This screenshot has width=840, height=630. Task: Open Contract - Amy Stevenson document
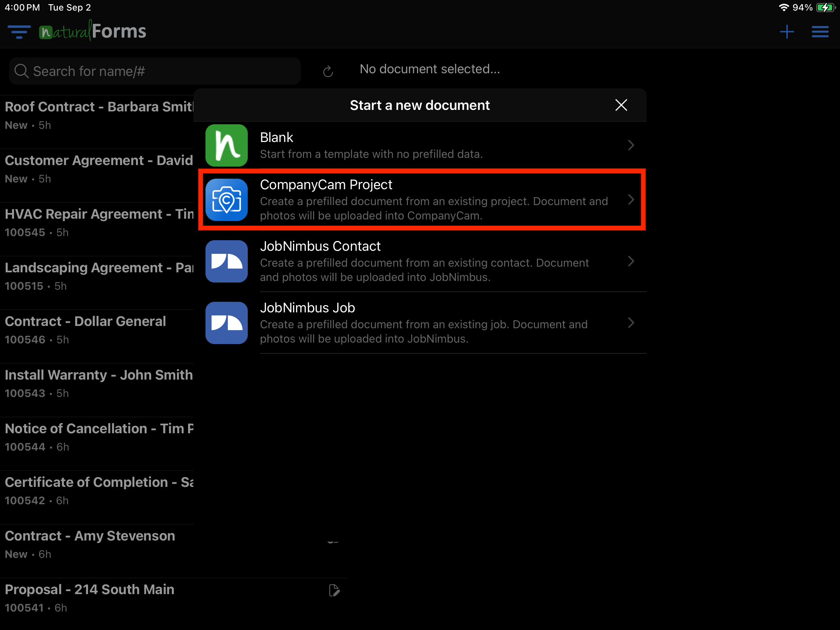173,551
